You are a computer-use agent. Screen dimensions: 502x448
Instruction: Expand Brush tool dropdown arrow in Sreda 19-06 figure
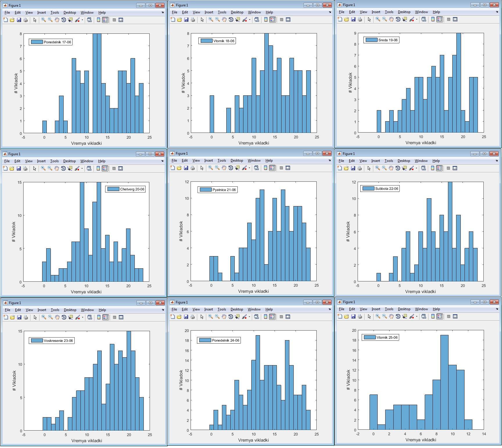pyautogui.click(x=417, y=19)
